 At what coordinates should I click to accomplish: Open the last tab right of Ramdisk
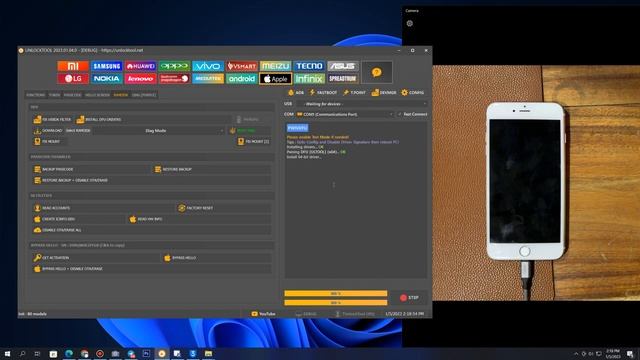pos(143,95)
